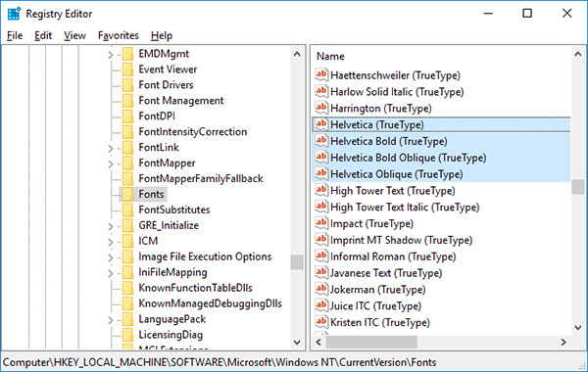Viewport: 588px width, 372px height.
Task: Click the string value icon beside Impact (TrueType)
Action: (321, 223)
